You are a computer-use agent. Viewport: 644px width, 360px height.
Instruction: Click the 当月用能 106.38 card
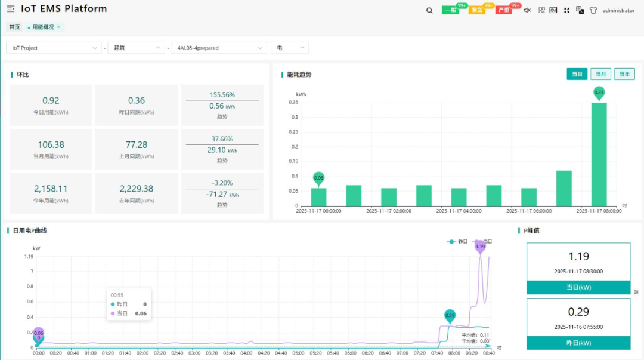coord(51,149)
